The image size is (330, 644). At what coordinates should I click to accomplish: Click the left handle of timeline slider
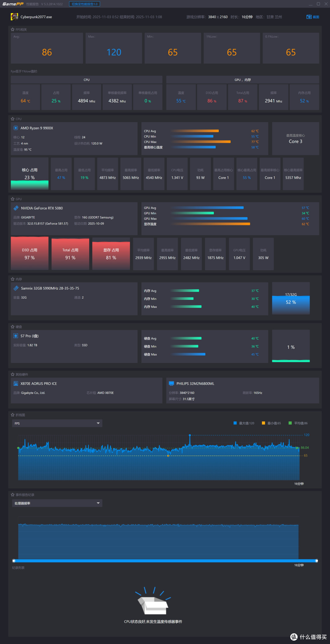(x=14, y=561)
